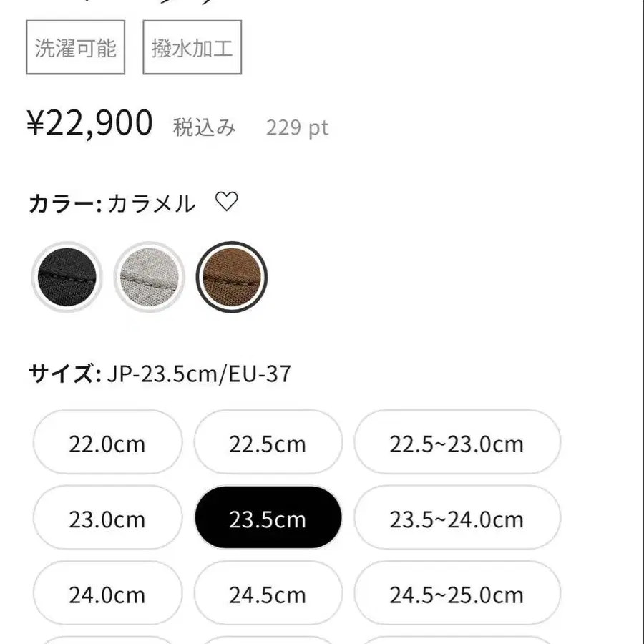The width and height of the screenshot is (644, 644).
Task: Select size 24.0cm
Action: 107,594
